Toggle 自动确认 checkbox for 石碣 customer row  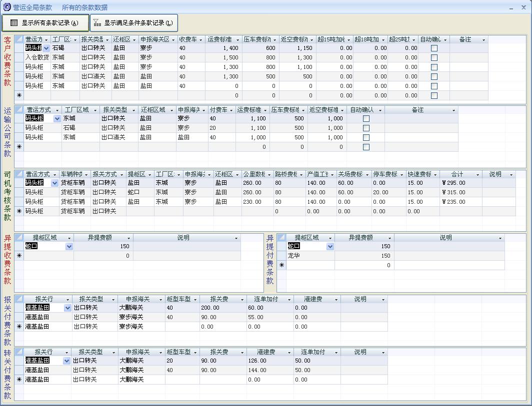point(434,48)
